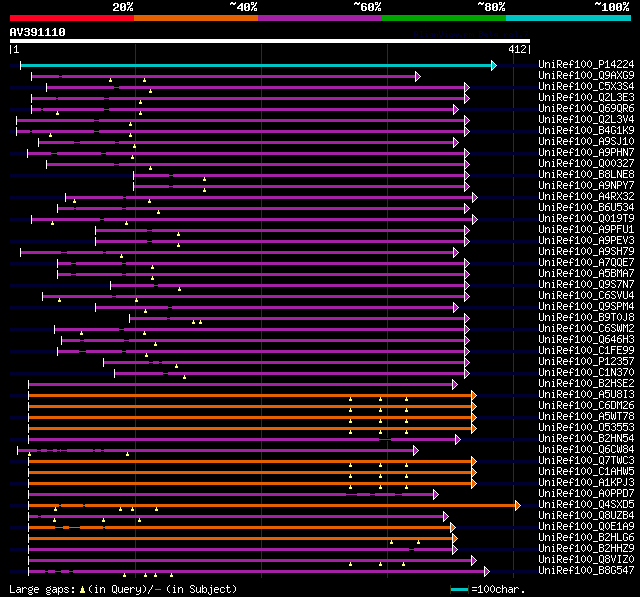Click the UniRef100_Q6CW84 label
The height and width of the screenshot is (597, 640).
coord(586,450)
